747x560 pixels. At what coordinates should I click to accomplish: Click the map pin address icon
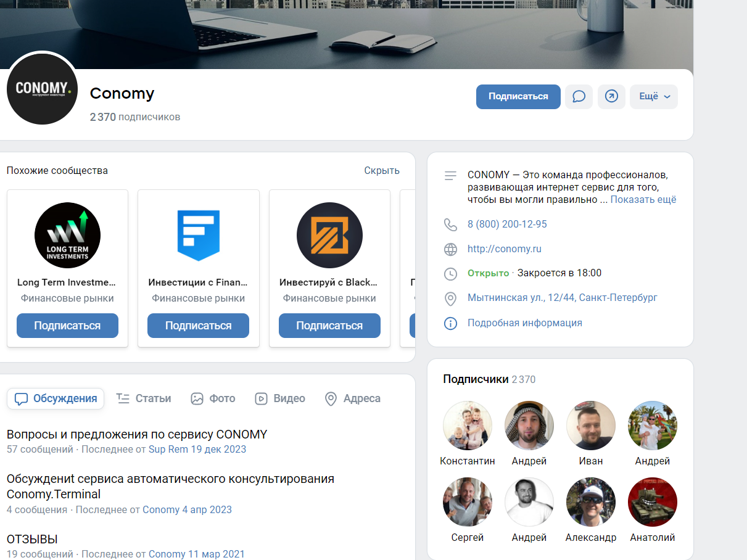point(451,299)
